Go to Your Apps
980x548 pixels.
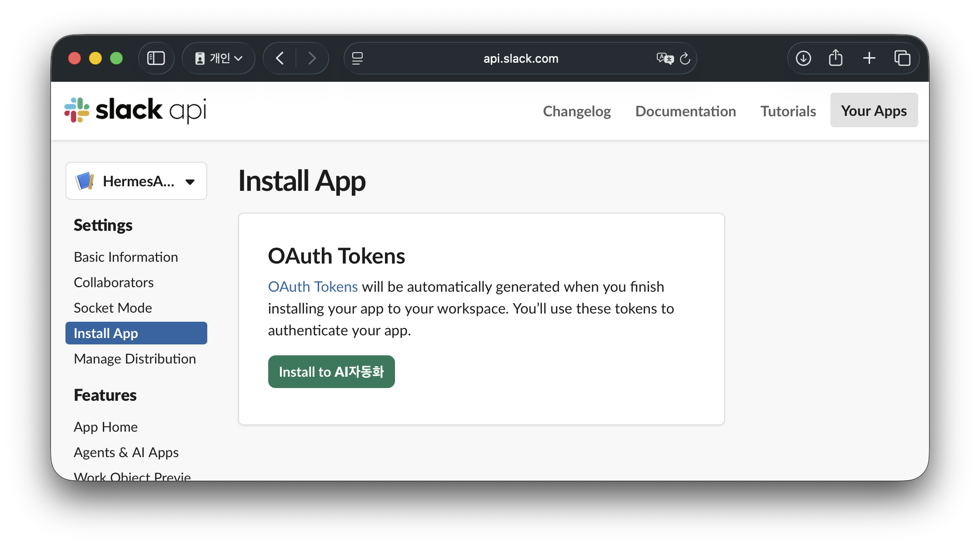pos(874,110)
